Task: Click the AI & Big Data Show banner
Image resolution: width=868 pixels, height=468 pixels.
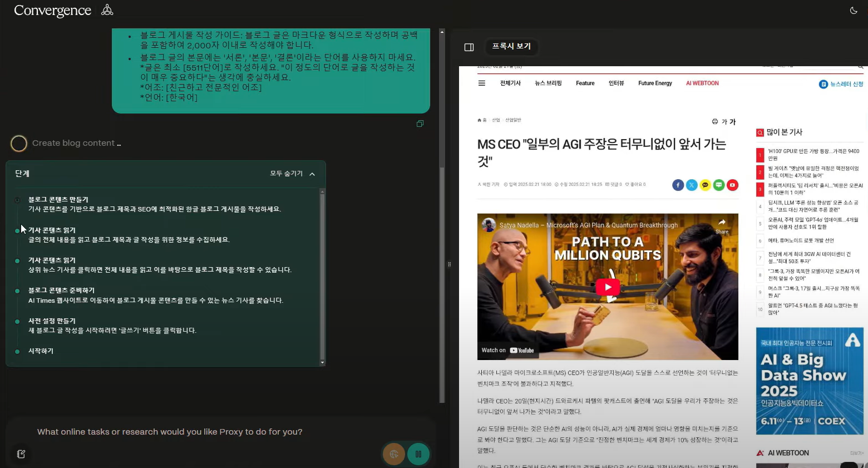Action: tap(810, 381)
